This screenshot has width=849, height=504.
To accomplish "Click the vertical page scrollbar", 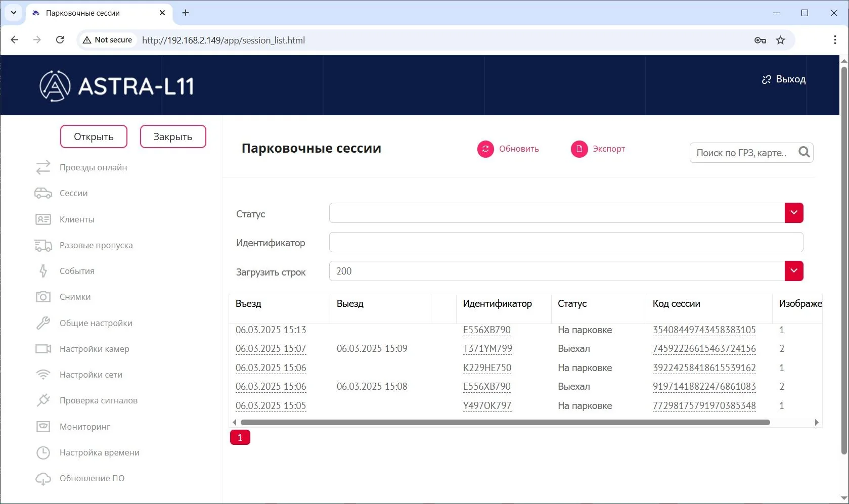I will coord(843,260).
